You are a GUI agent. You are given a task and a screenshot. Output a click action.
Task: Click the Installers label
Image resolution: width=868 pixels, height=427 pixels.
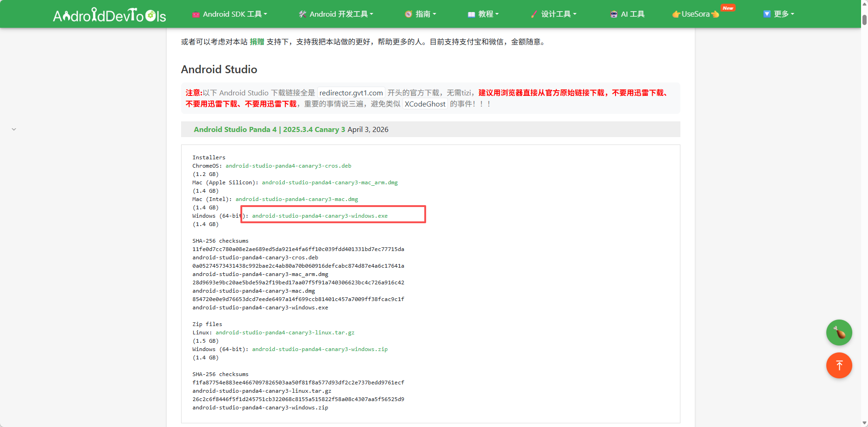coord(209,157)
